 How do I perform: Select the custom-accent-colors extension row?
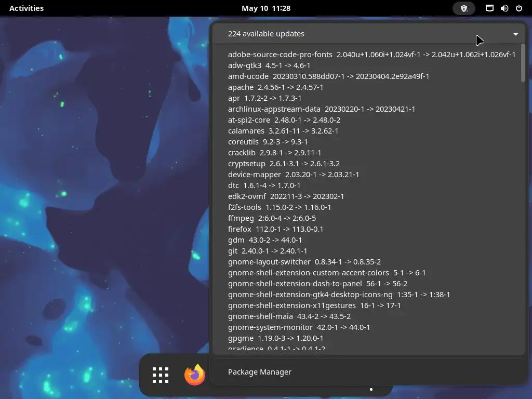pos(327,272)
